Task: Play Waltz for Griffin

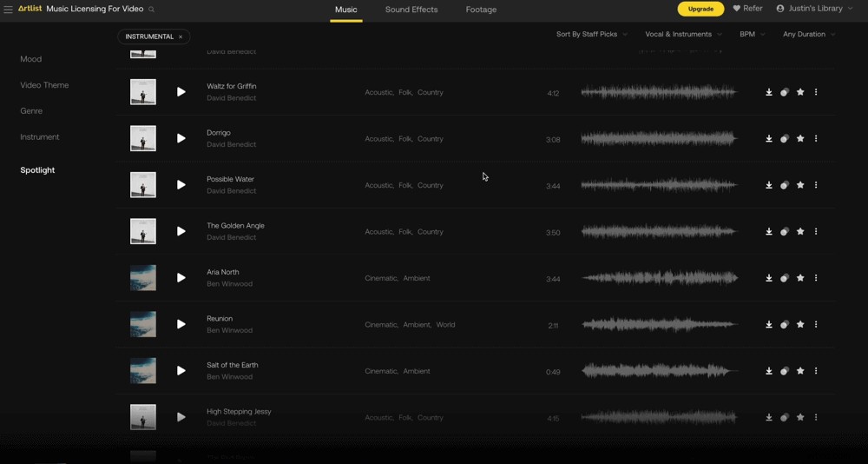Action: [181, 92]
